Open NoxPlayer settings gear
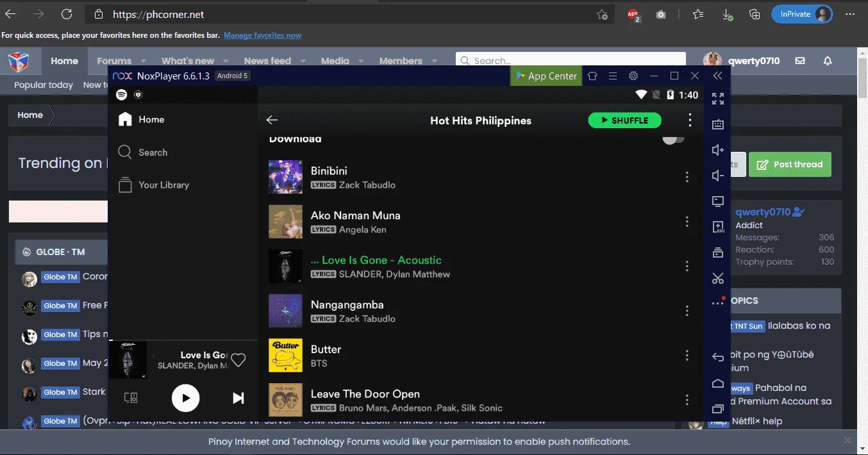Viewport: 868px width, 455px height. (633, 76)
